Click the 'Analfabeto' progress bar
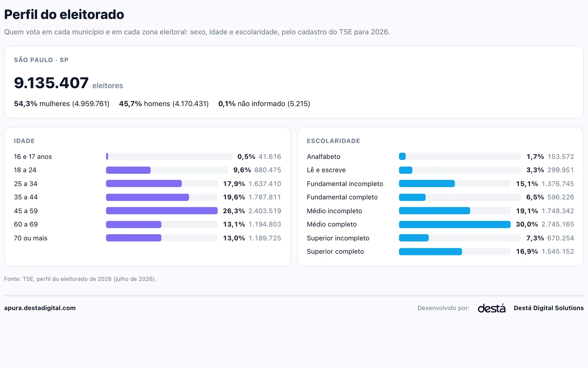 coord(460,157)
